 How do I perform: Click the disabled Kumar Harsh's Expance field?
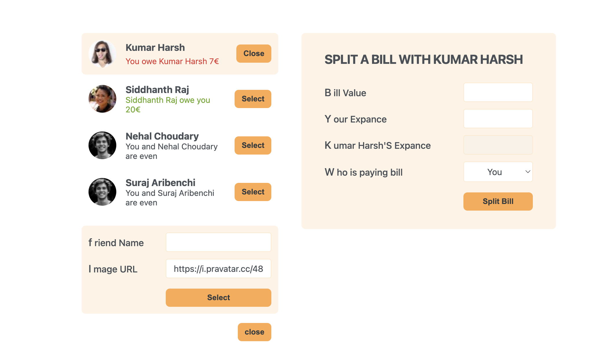click(x=498, y=145)
